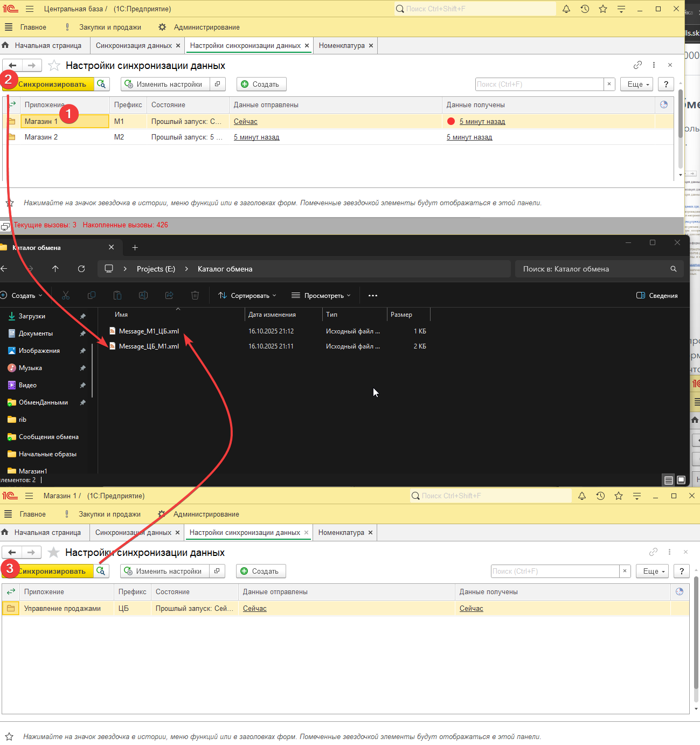Switch Explorer to details list view
The image size is (700, 745).
click(x=668, y=480)
